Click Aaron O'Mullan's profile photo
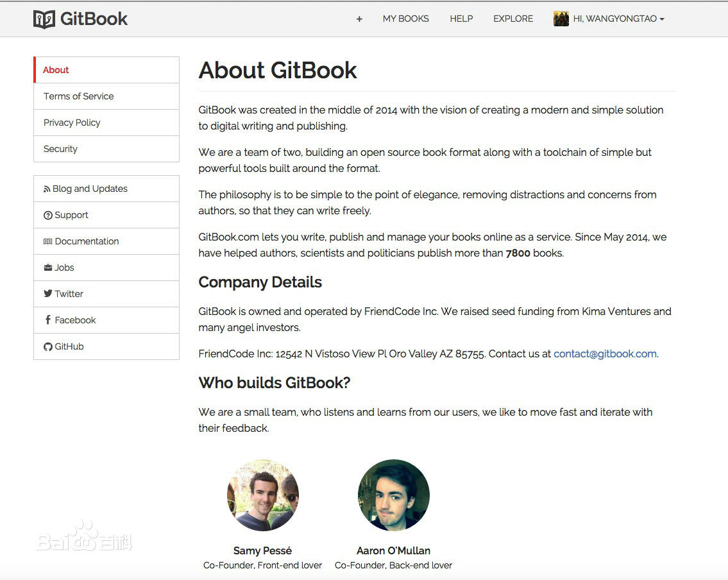The height and width of the screenshot is (580, 728). (x=394, y=495)
